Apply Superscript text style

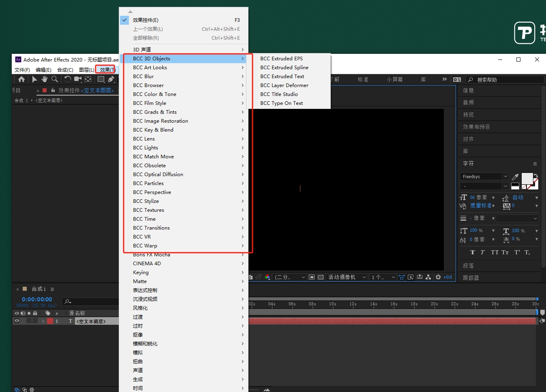(x=517, y=252)
